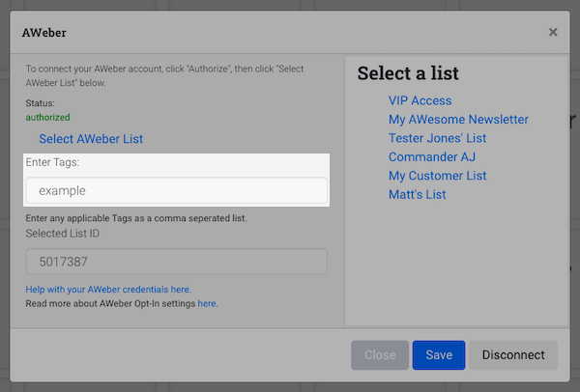The image size is (580, 392).
Task: Focus the Enter Tags input field
Action: (x=176, y=190)
